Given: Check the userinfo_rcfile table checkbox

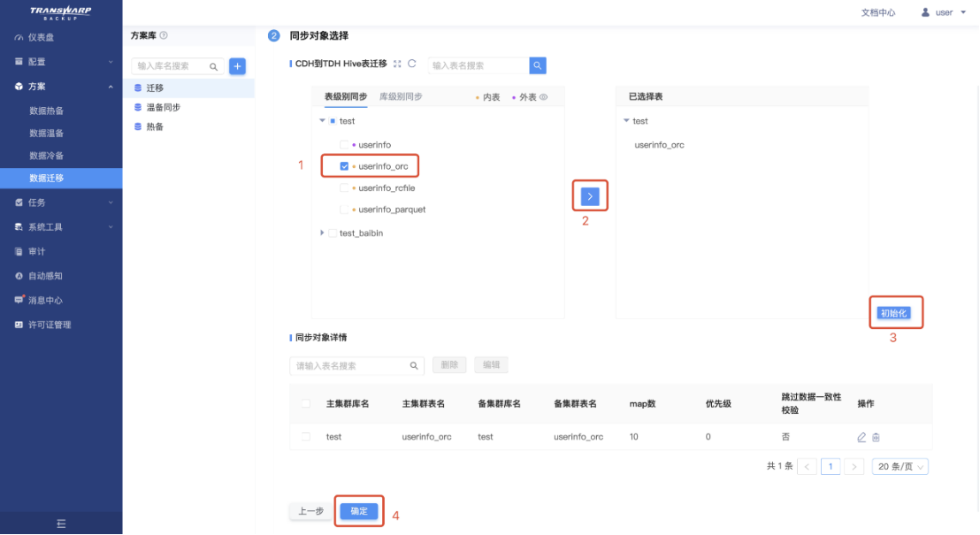Looking at the screenshot, I should 344,188.
